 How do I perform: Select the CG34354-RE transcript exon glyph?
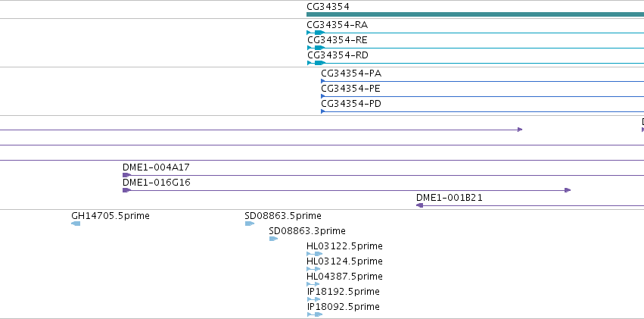pos(319,48)
